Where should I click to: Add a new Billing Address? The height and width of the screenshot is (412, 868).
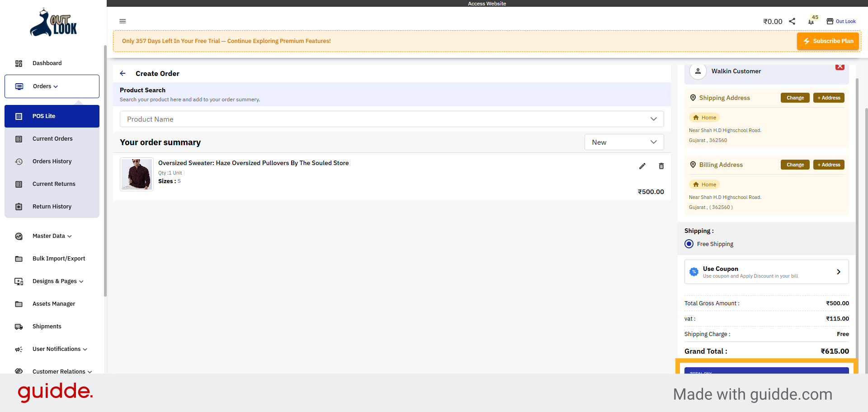(829, 165)
